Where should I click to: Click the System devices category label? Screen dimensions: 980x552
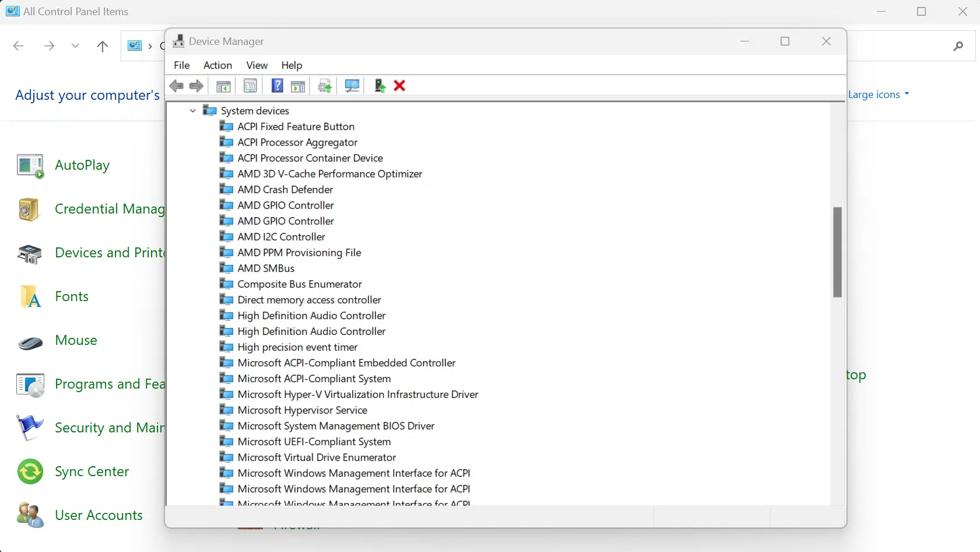click(255, 110)
